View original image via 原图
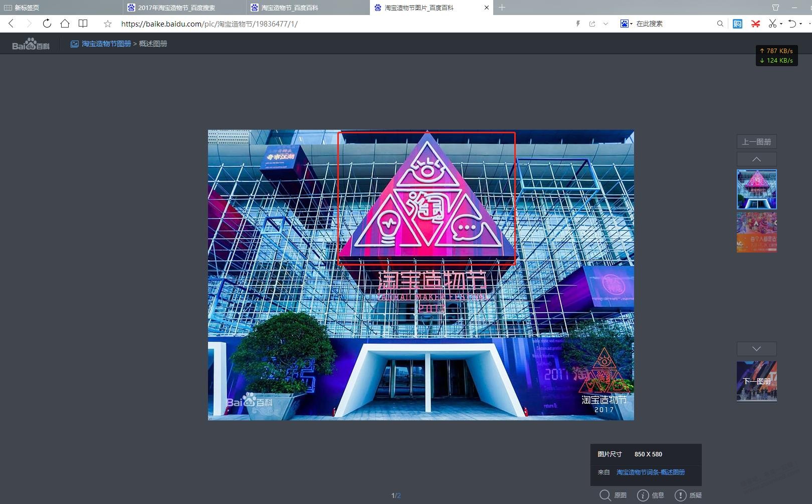Image resolution: width=812 pixels, height=504 pixels. (621, 495)
